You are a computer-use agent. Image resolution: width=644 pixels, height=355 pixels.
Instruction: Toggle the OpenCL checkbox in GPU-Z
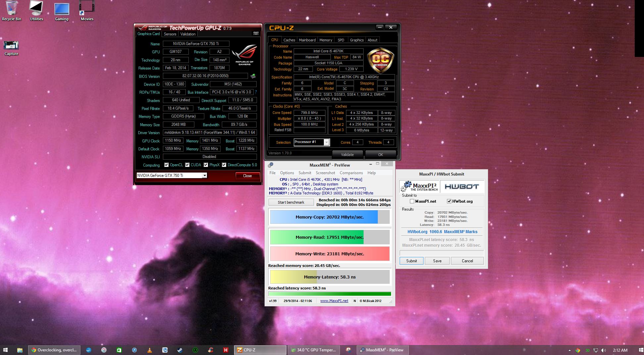click(x=167, y=165)
